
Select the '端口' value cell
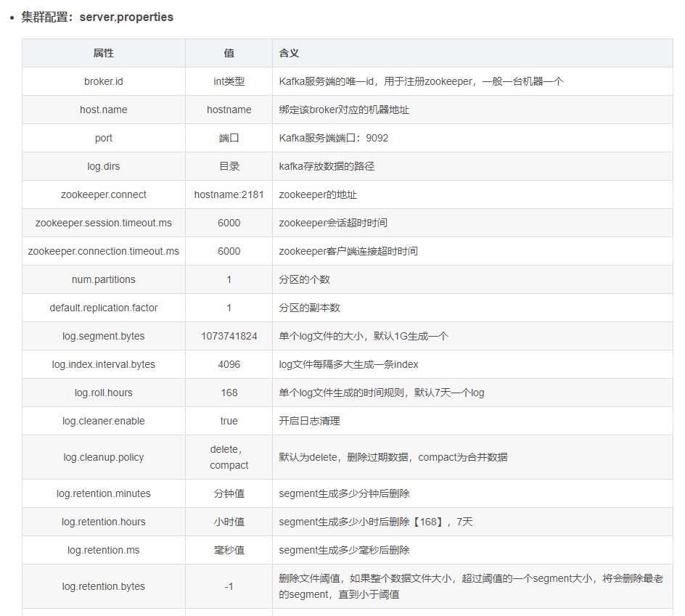229,138
